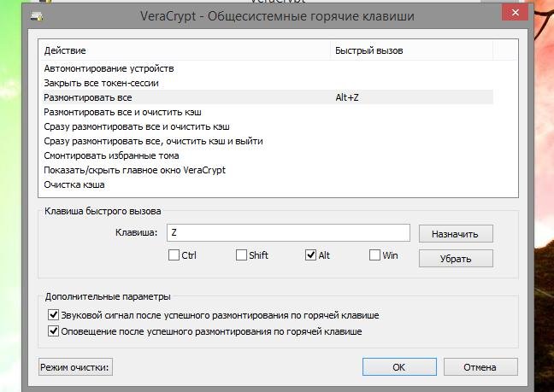Click the Клавиша input field
Viewport: 554px width, 392px height.
click(288, 232)
